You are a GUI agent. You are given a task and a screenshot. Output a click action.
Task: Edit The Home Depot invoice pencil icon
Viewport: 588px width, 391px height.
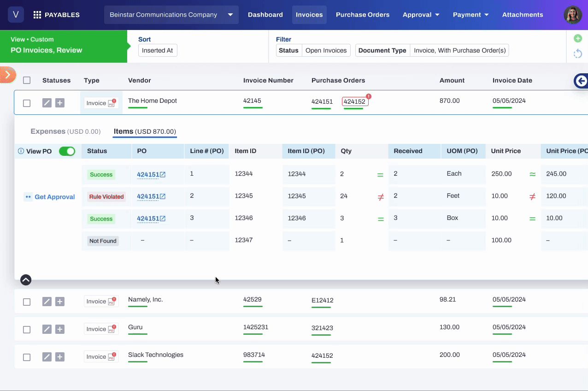47,103
